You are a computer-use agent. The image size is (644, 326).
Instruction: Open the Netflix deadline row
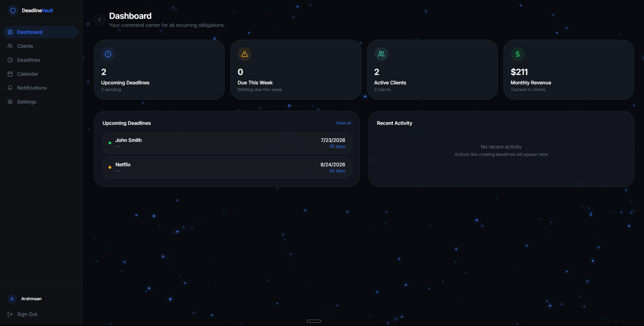pyautogui.click(x=227, y=167)
